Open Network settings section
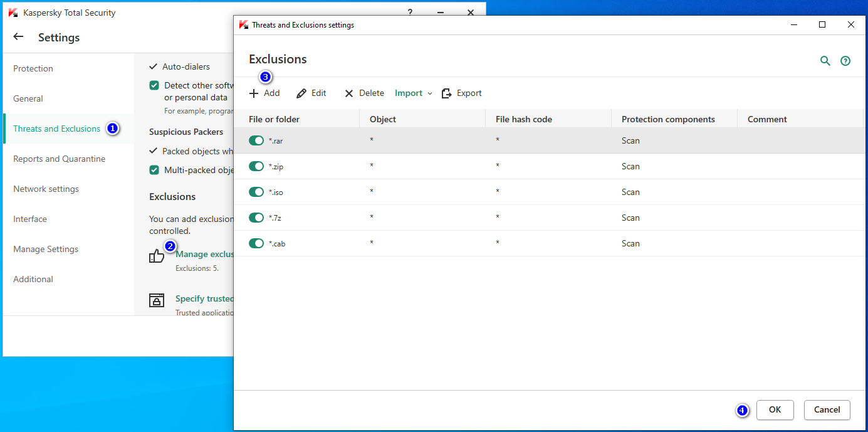 pyautogui.click(x=46, y=189)
